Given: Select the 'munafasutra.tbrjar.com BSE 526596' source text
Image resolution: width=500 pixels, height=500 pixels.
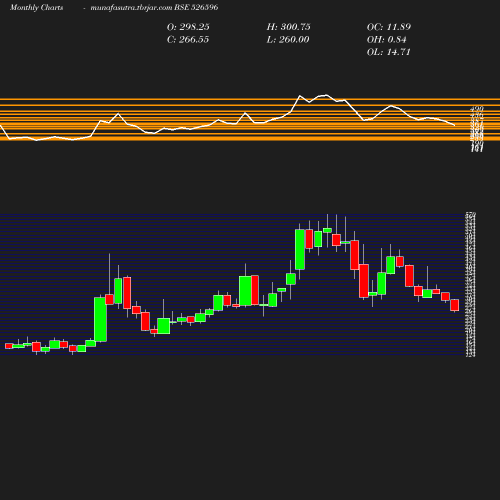Looking at the screenshot, I should pyautogui.click(x=154, y=8).
